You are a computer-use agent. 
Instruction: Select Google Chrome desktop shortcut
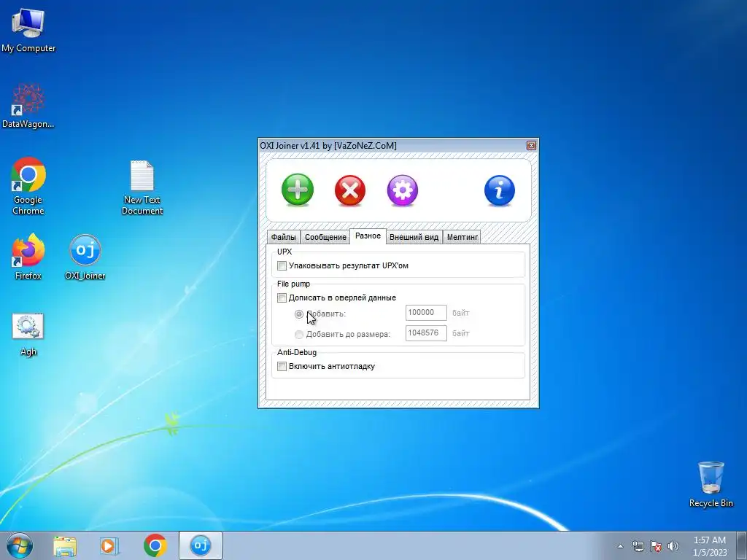tap(28, 186)
